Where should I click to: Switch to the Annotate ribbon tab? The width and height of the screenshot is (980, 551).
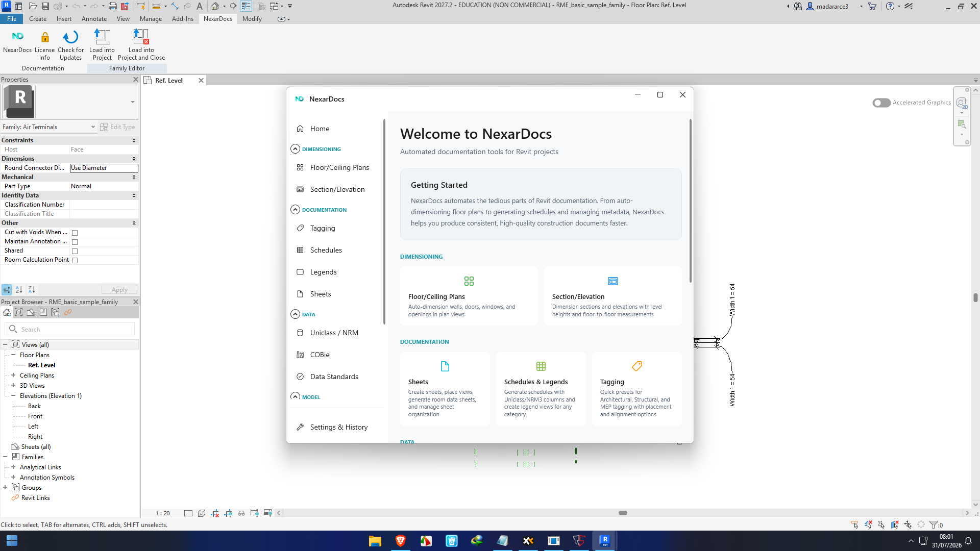[x=94, y=19]
